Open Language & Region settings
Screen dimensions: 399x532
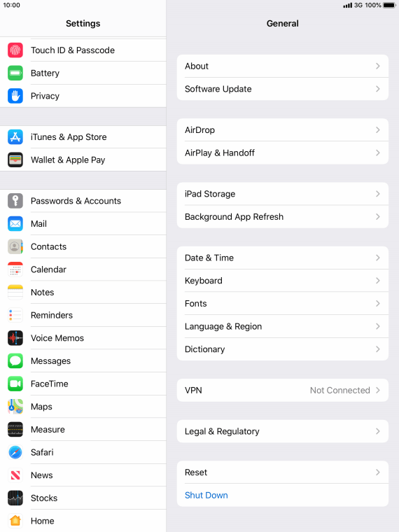click(283, 326)
